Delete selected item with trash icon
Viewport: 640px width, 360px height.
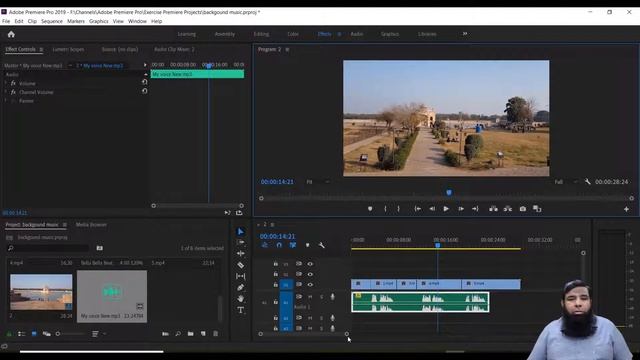216,333
